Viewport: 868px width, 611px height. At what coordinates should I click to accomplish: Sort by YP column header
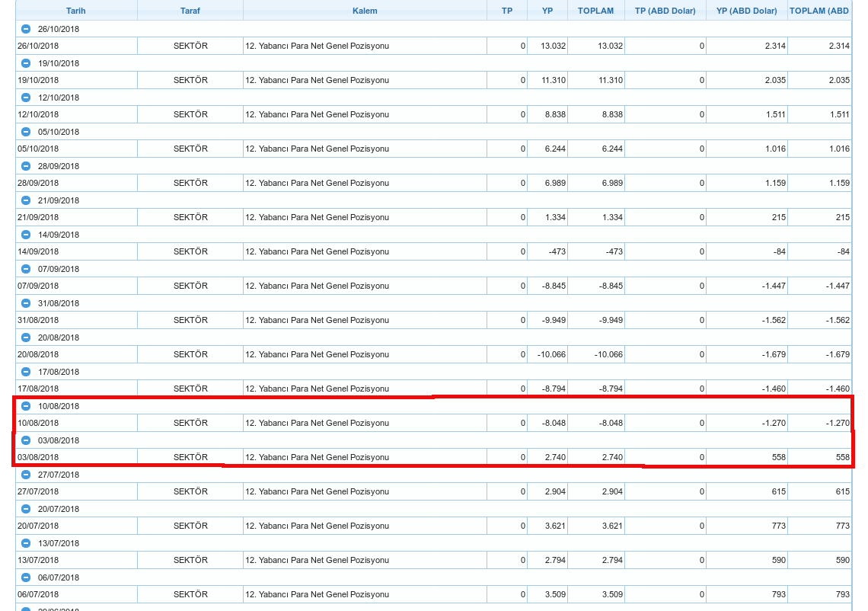pyautogui.click(x=547, y=11)
